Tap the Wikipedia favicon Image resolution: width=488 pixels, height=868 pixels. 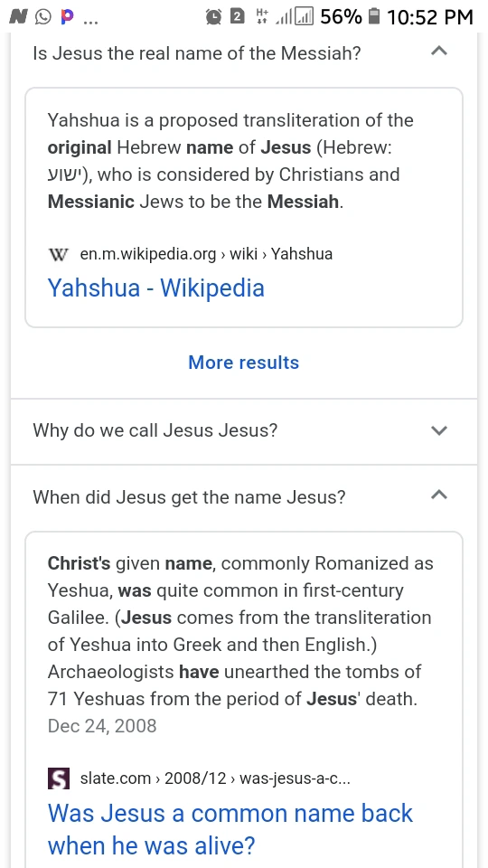coord(59,255)
